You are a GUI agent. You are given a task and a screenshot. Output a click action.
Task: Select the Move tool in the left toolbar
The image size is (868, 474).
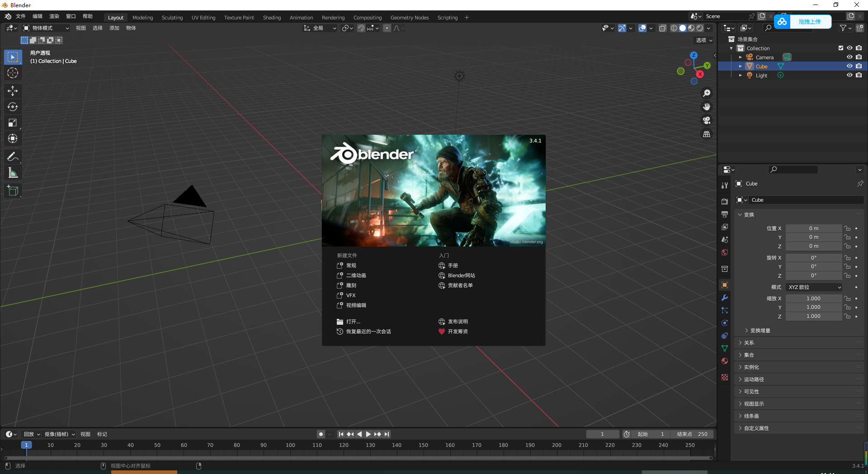pyautogui.click(x=13, y=91)
